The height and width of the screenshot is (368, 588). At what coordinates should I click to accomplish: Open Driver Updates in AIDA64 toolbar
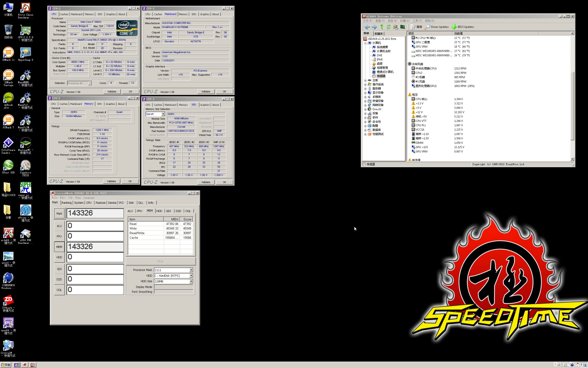437,27
